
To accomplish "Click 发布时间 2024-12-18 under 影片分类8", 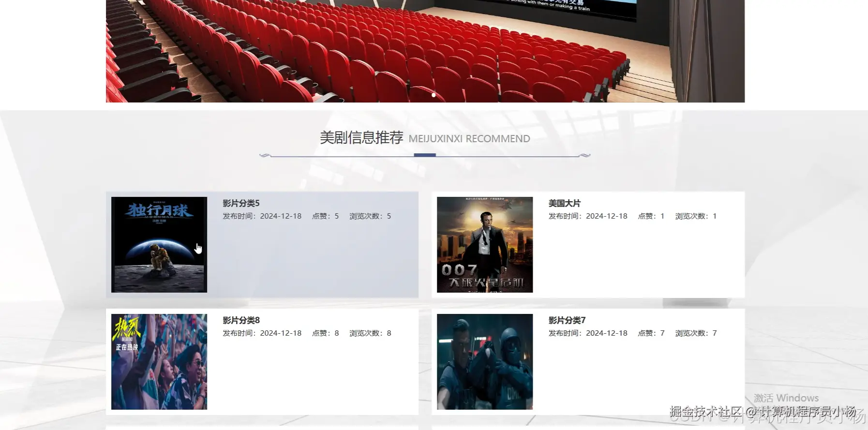I will point(262,333).
